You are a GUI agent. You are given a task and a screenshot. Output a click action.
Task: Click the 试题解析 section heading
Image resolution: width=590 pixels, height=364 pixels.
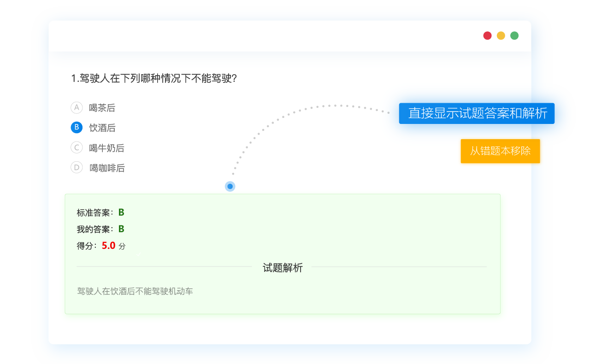click(x=283, y=268)
